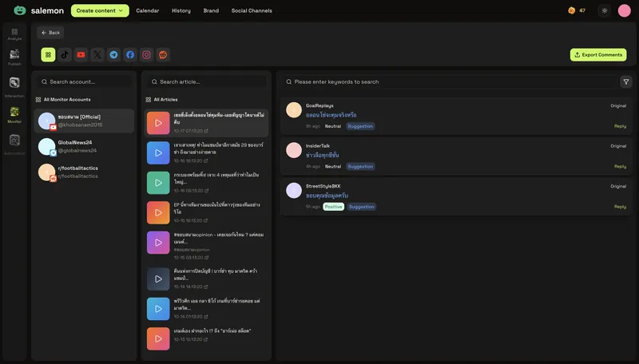
Task: Focus the Search account field
Action: [84, 82]
